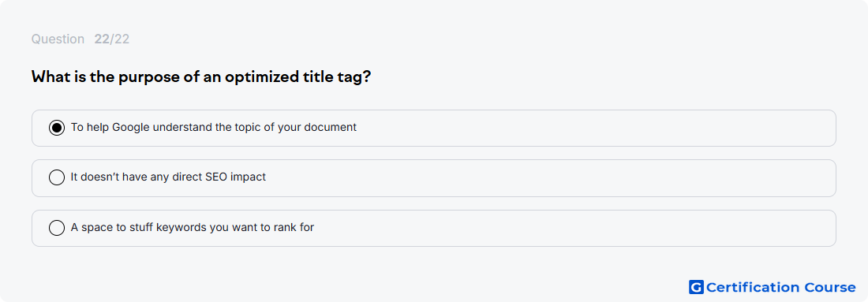Click the question heading about optimized title tag
The height and width of the screenshot is (302, 868).
pyautogui.click(x=201, y=77)
